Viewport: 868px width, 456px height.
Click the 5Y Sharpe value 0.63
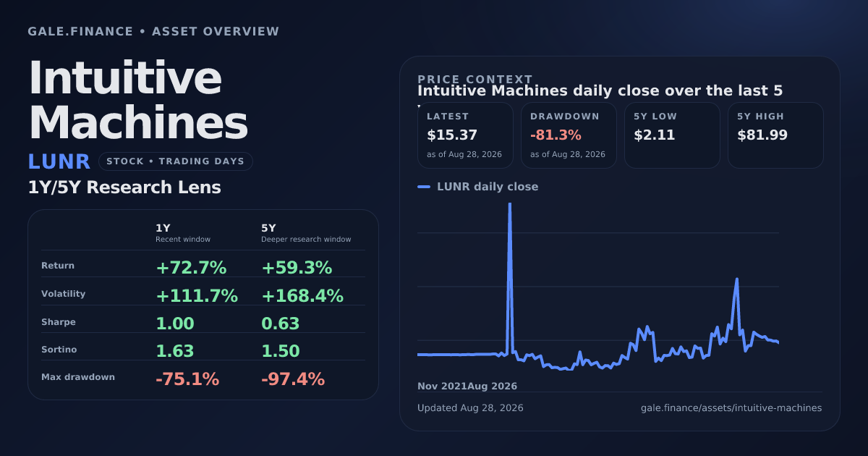(x=281, y=324)
